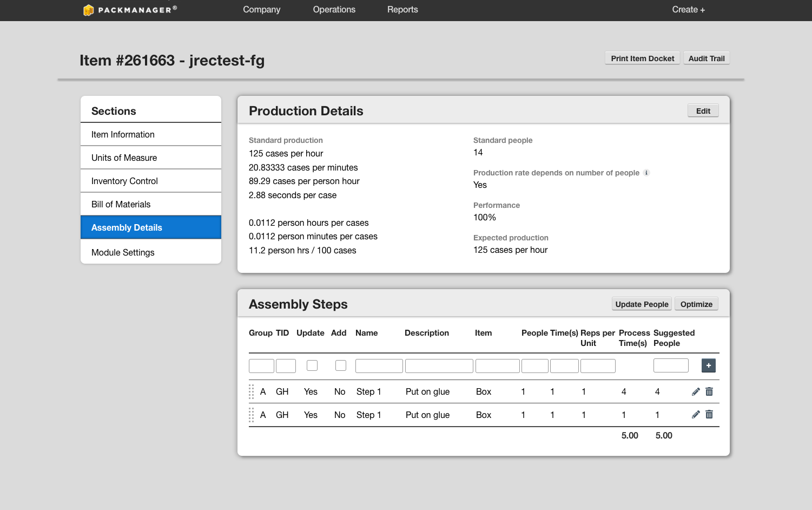The width and height of the screenshot is (812, 510).
Task: Open Module Settings section
Action: (x=151, y=252)
